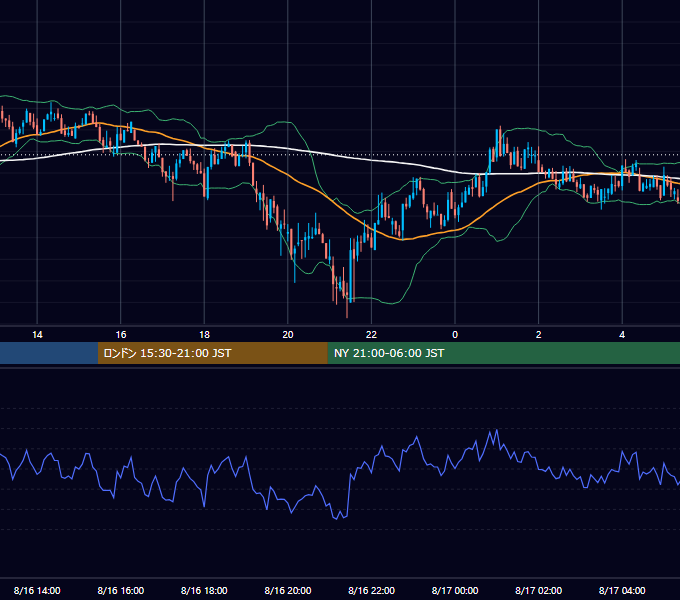Image resolution: width=680 pixels, height=600 pixels.
Task: Click the unlabeled blue session bar before ロンドン
Action: coord(49,353)
